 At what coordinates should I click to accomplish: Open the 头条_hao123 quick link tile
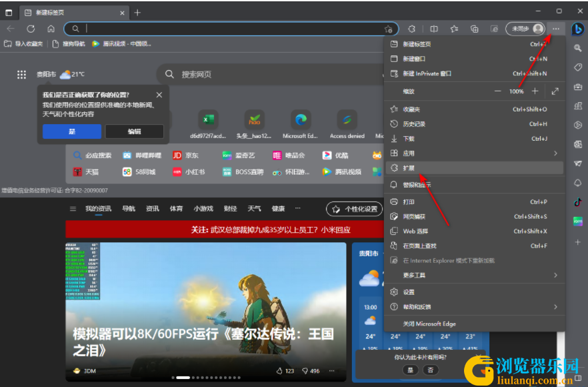(254, 125)
